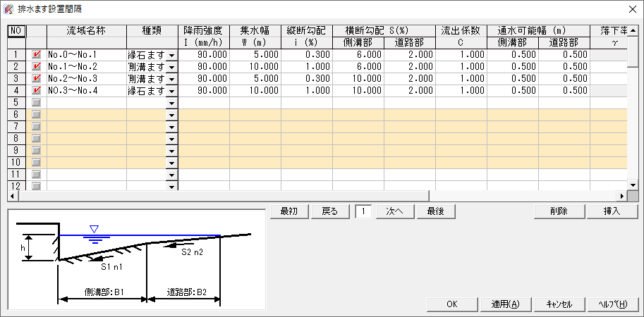Open help with the ﾍﾙﾌﾟ(H) button

click(x=612, y=304)
